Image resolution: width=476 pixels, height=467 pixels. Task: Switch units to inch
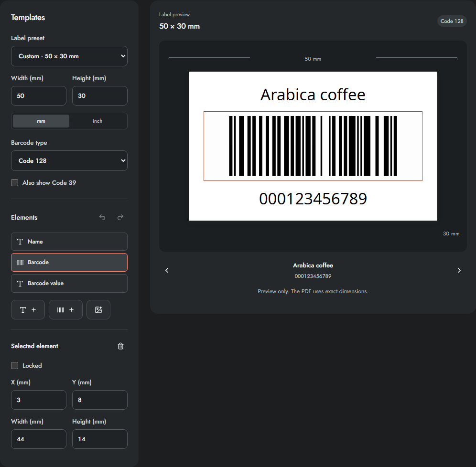pos(97,121)
